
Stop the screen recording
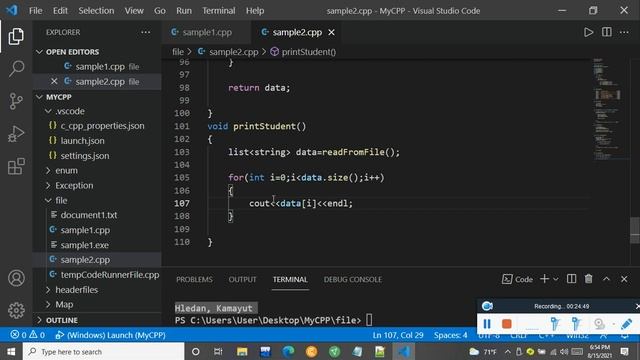507,324
